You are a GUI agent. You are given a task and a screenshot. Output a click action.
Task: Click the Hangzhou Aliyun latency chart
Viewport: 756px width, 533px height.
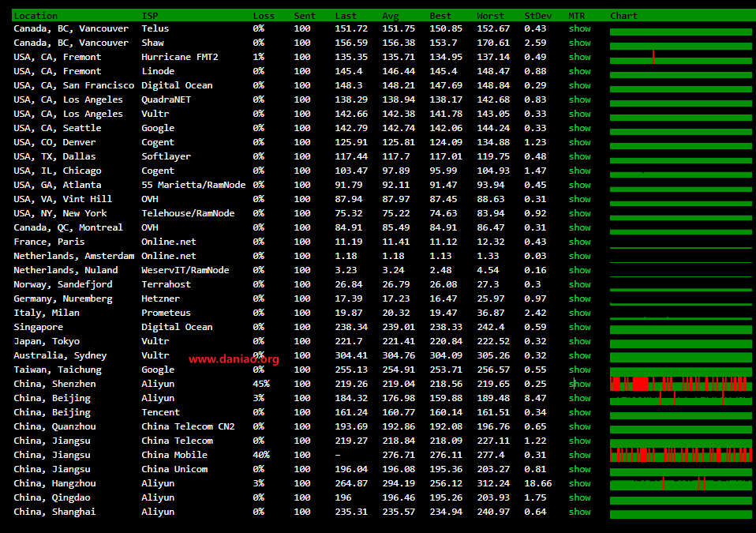[x=680, y=483]
